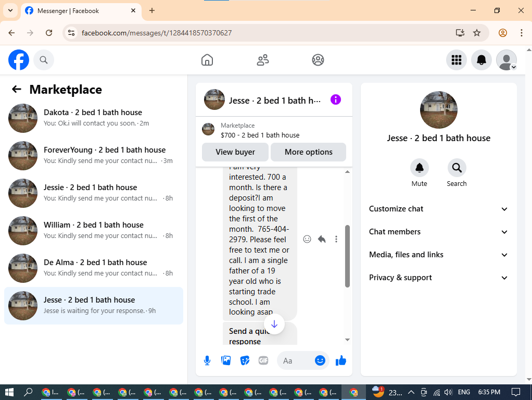This screenshot has height=400, width=532.
Task: Expand Media, files and links section
Action: click(438, 255)
